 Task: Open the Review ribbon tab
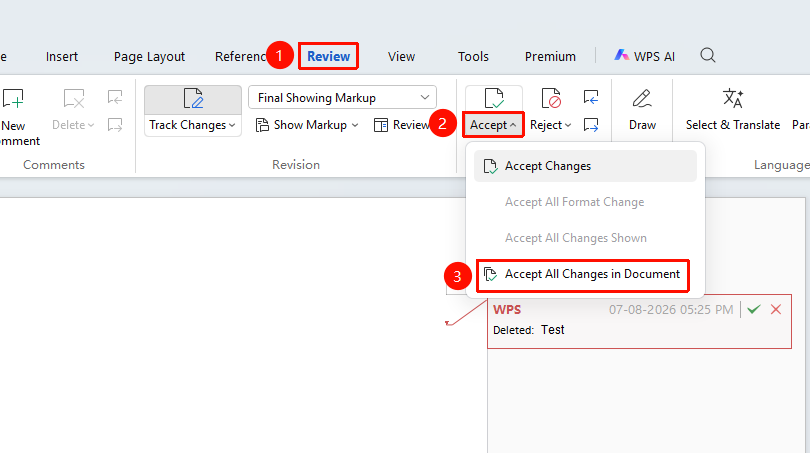(329, 56)
